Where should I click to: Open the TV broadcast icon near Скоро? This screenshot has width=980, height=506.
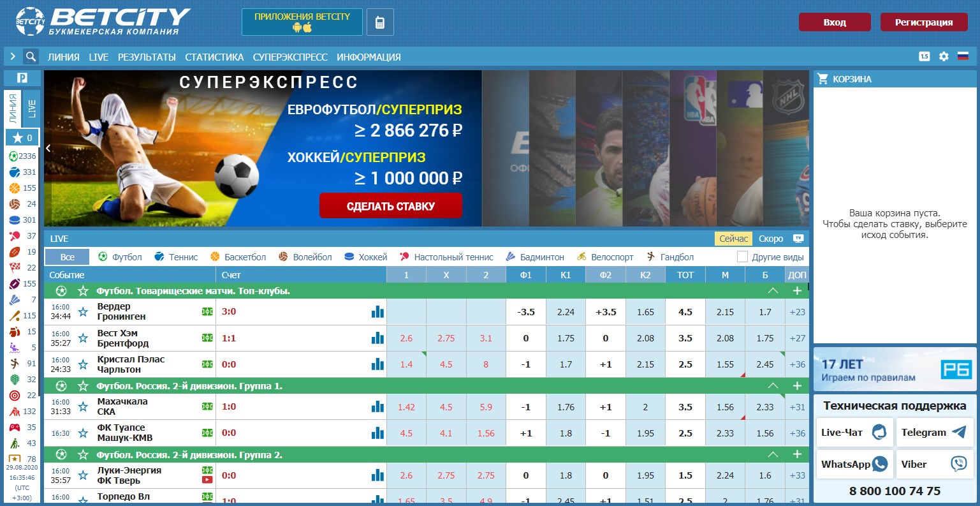pos(798,238)
